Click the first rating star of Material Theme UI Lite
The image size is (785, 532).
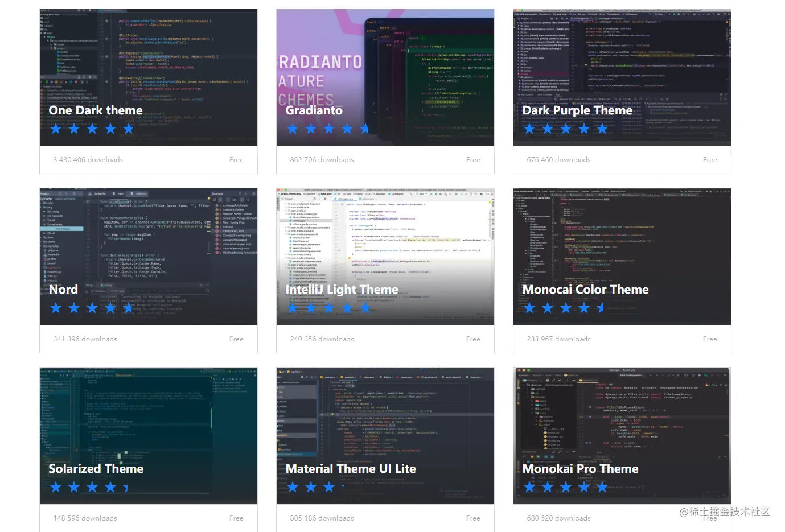(x=293, y=487)
